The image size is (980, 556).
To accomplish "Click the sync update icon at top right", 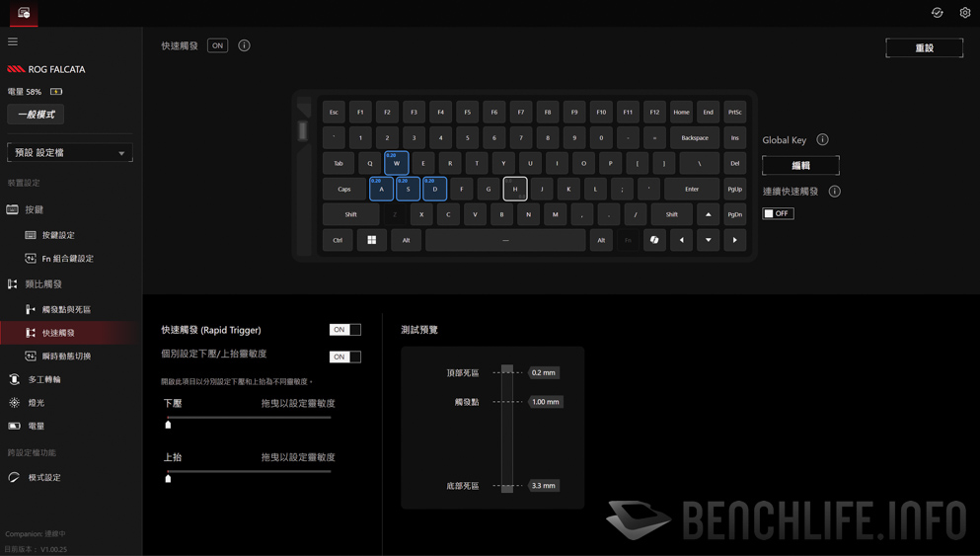I will tap(937, 13).
